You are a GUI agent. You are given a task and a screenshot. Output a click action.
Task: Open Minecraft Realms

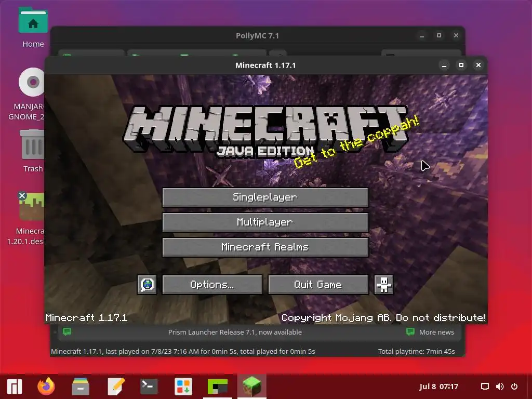[265, 247]
